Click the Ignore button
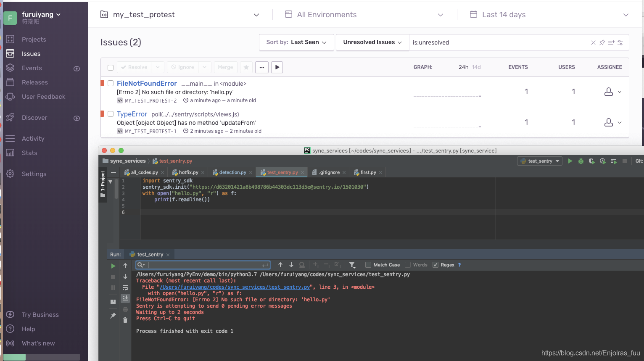 (x=183, y=67)
